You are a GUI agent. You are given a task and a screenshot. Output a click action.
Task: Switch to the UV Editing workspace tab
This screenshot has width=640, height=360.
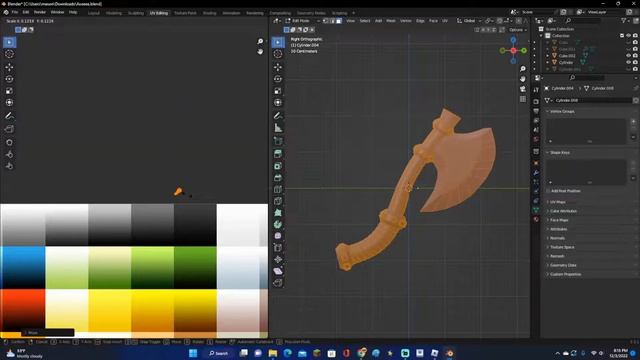click(x=159, y=13)
